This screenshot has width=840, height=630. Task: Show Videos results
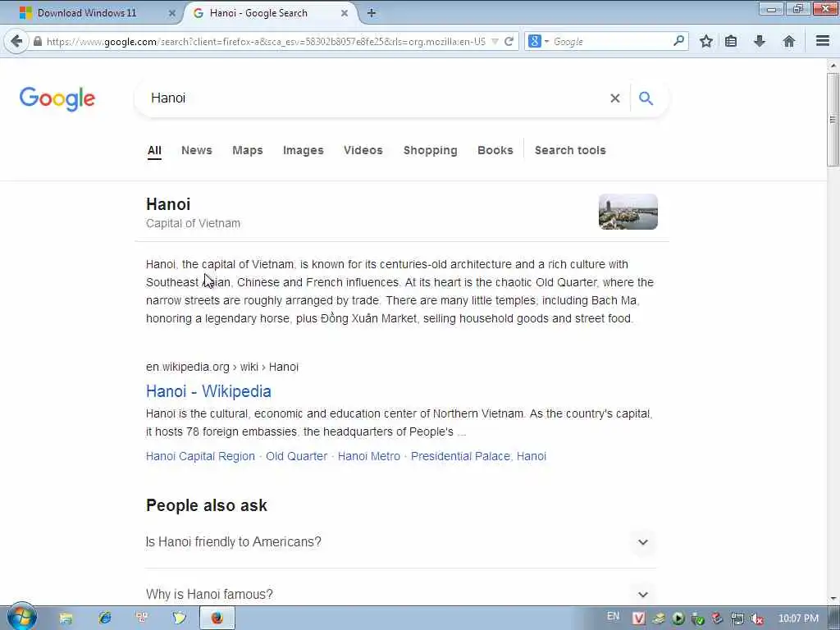click(363, 151)
